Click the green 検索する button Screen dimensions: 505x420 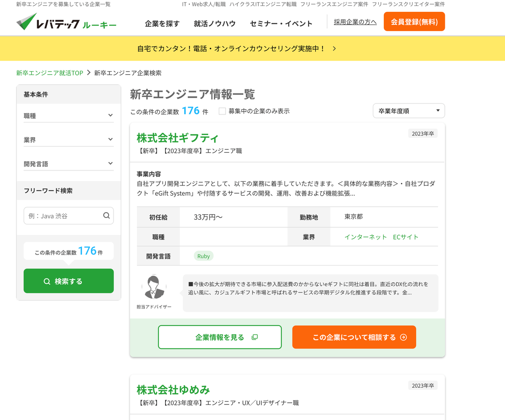69,281
